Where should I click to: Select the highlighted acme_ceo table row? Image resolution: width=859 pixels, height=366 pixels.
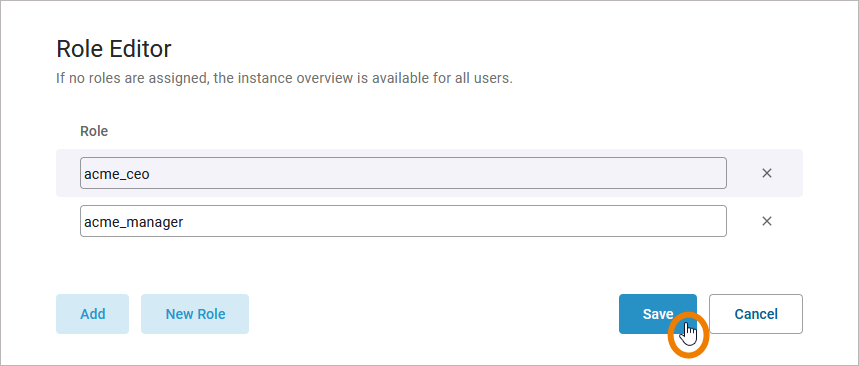430,173
